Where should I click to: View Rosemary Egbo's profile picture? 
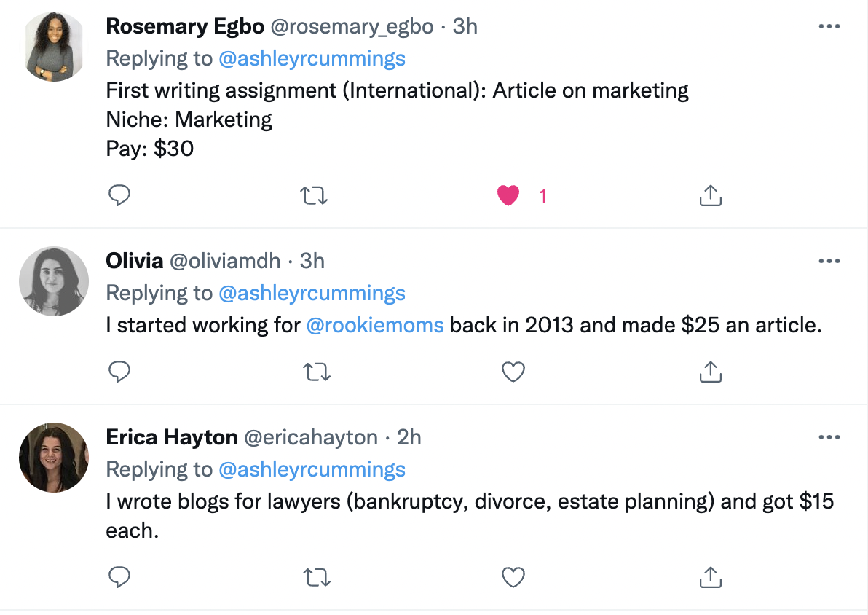click(x=53, y=47)
